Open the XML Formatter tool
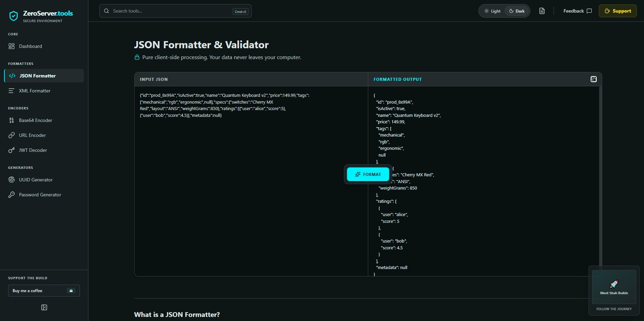 point(44,91)
